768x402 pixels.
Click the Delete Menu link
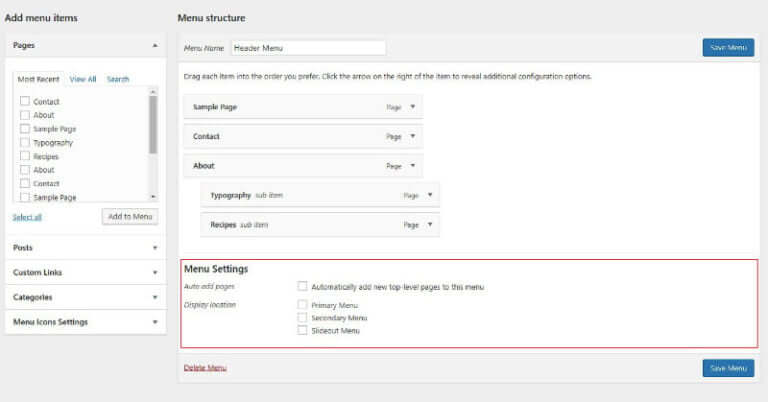pos(205,368)
